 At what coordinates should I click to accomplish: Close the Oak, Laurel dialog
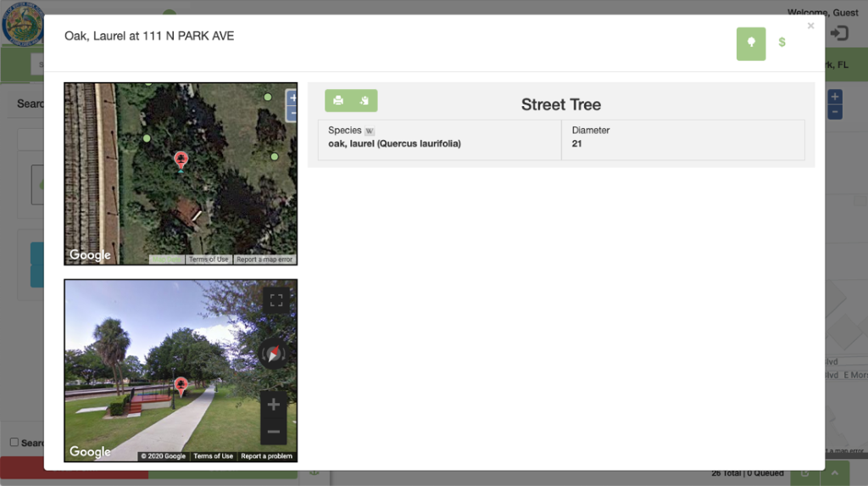pos(810,26)
